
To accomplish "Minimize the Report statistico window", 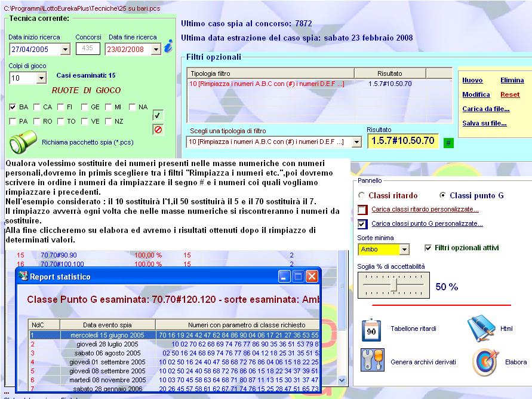I will [284, 277].
